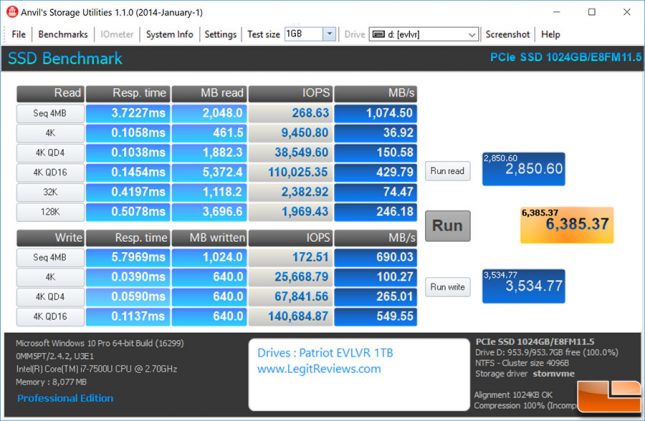Click the Write 4K test button
The width and height of the screenshot is (645, 421).
50,277
